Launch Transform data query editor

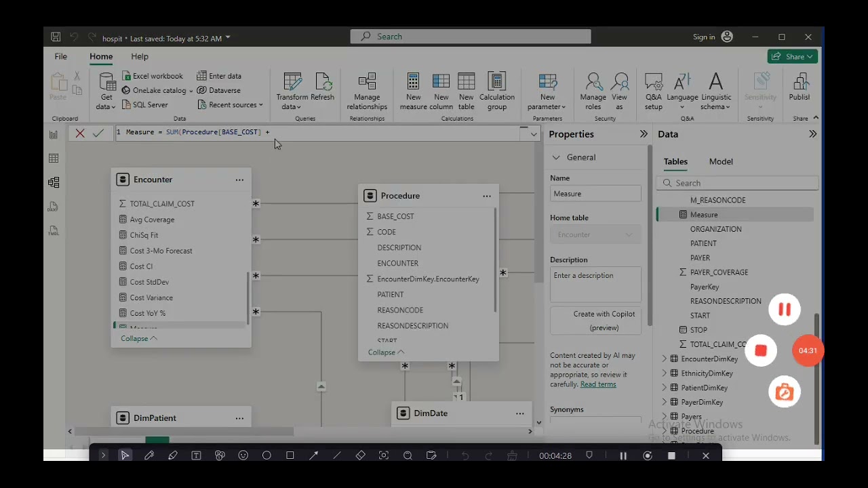[292, 91]
